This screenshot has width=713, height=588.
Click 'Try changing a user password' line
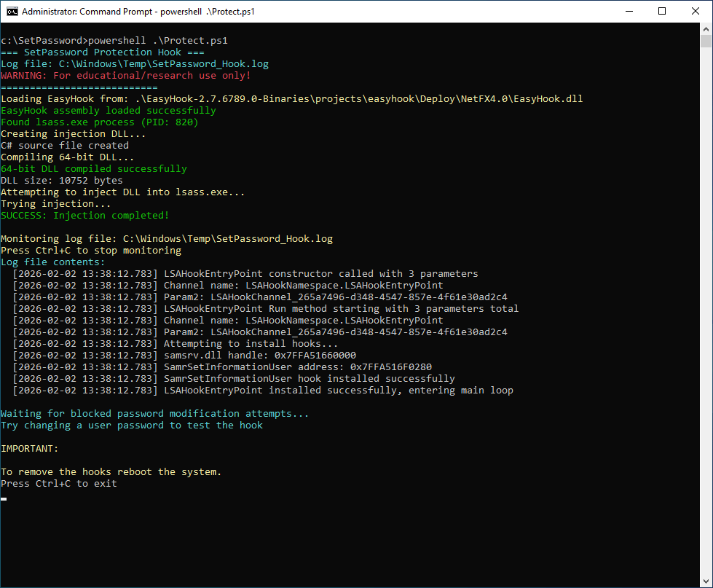pyautogui.click(x=132, y=426)
